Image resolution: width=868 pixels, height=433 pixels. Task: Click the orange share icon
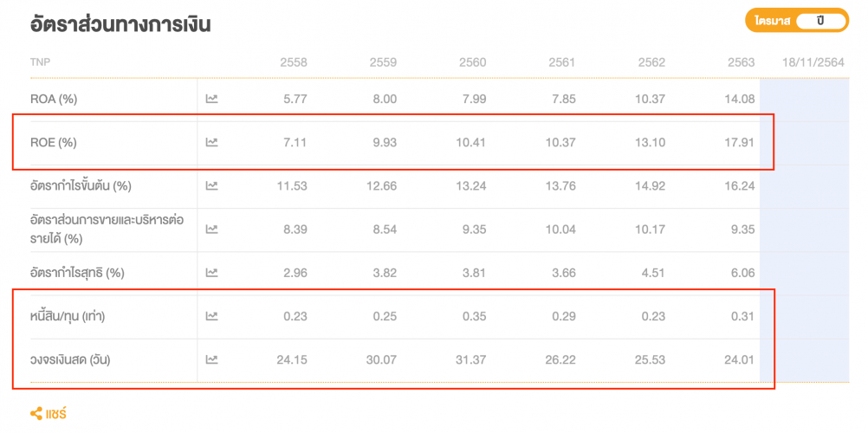tap(36, 414)
